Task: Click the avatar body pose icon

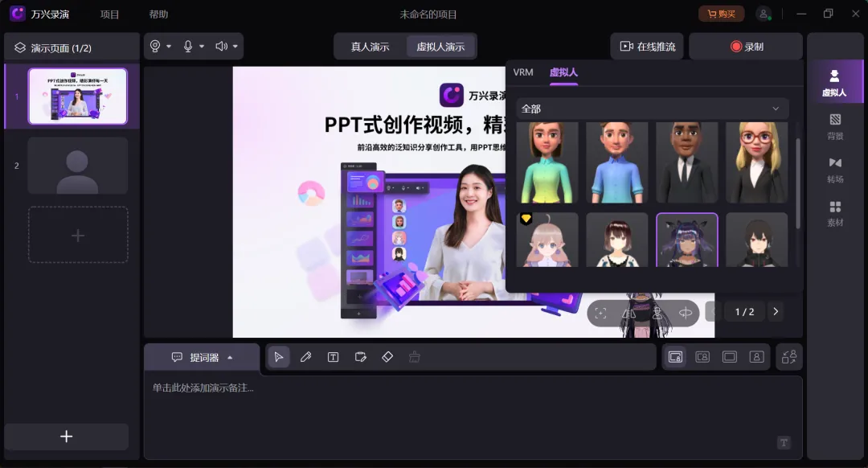Action: [x=657, y=314]
